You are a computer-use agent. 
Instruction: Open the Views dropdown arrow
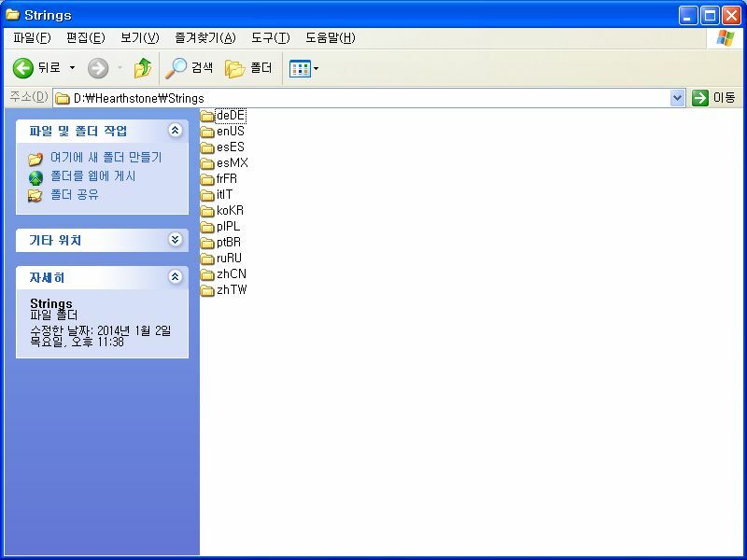(x=316, y=68)
